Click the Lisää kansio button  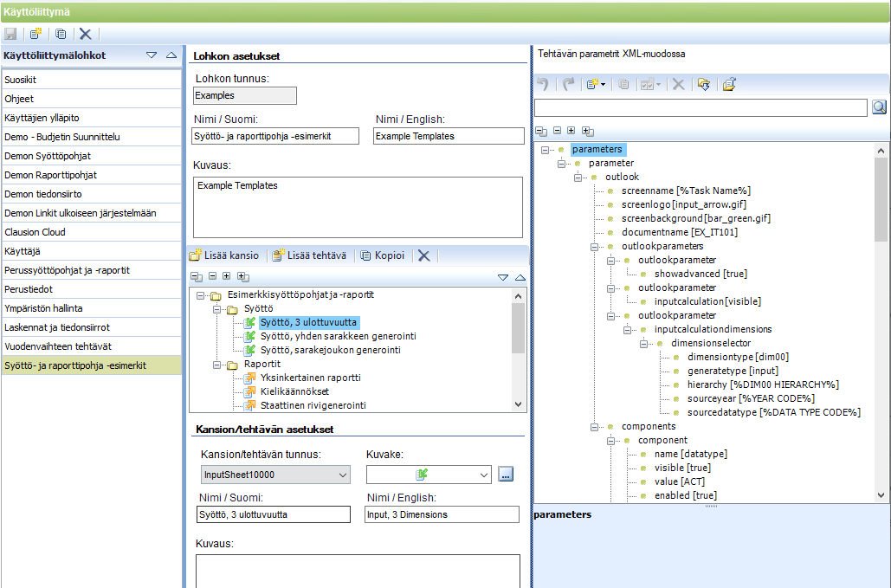point(224,255)
